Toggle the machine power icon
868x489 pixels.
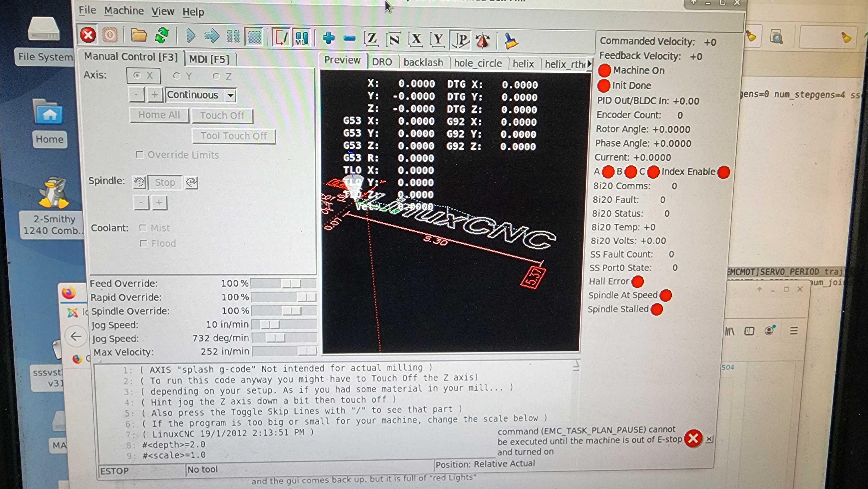pyautogui.click(x=110, y=35)
